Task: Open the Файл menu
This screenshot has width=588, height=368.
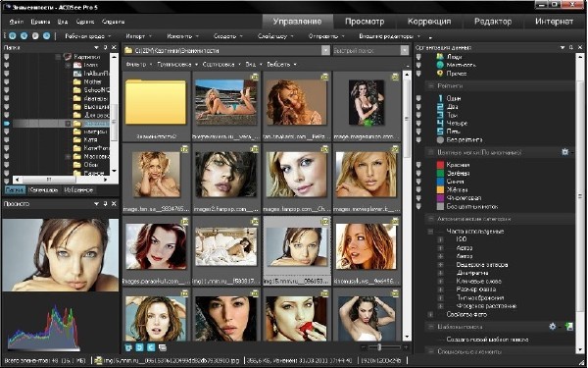Action: (x=16, y=22)
